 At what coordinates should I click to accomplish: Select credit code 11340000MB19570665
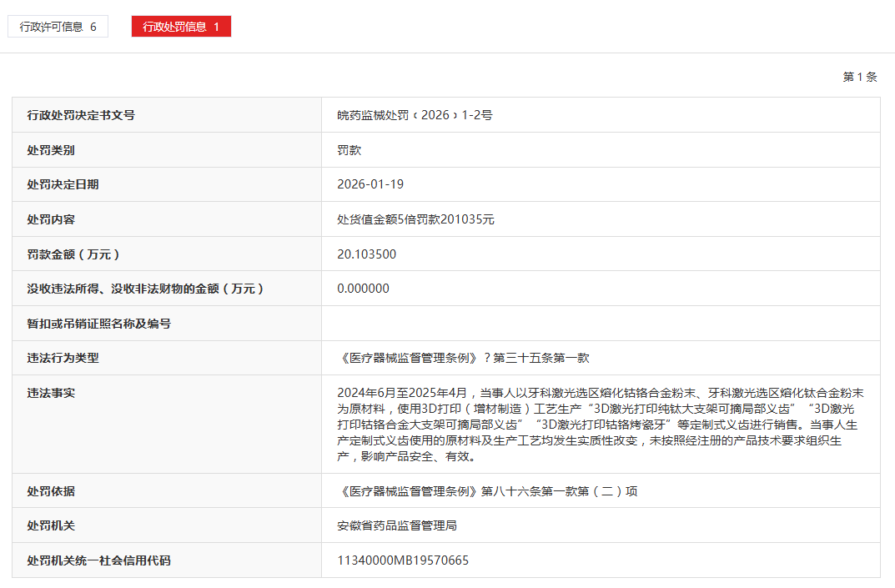pyautogui.click(x=403, y=560)
